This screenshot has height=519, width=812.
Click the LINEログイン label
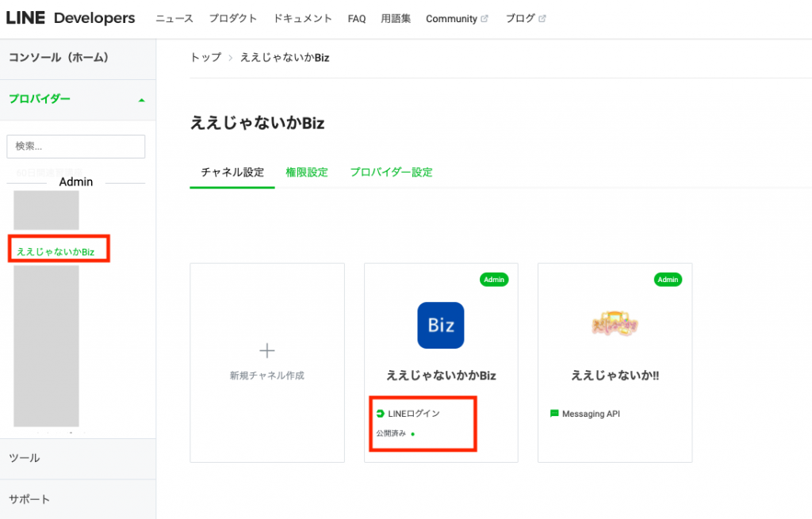click(414, 414)
